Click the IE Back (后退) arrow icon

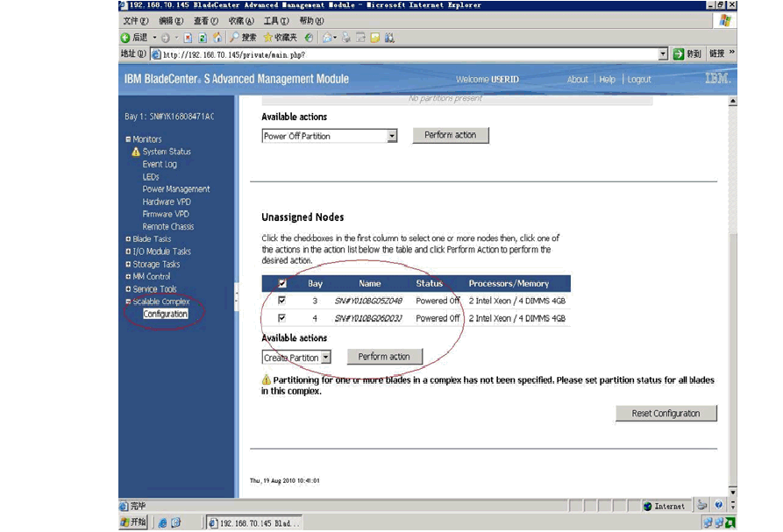pos(125,38)
